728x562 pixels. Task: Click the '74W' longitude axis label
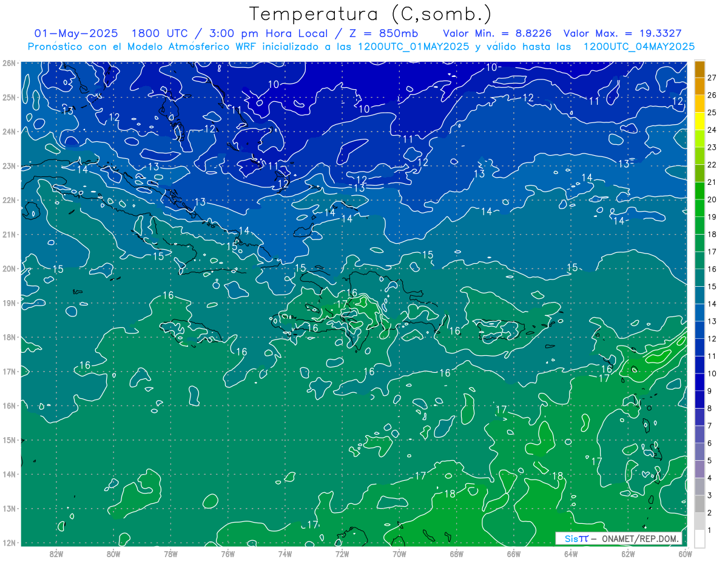click(285, 553)
